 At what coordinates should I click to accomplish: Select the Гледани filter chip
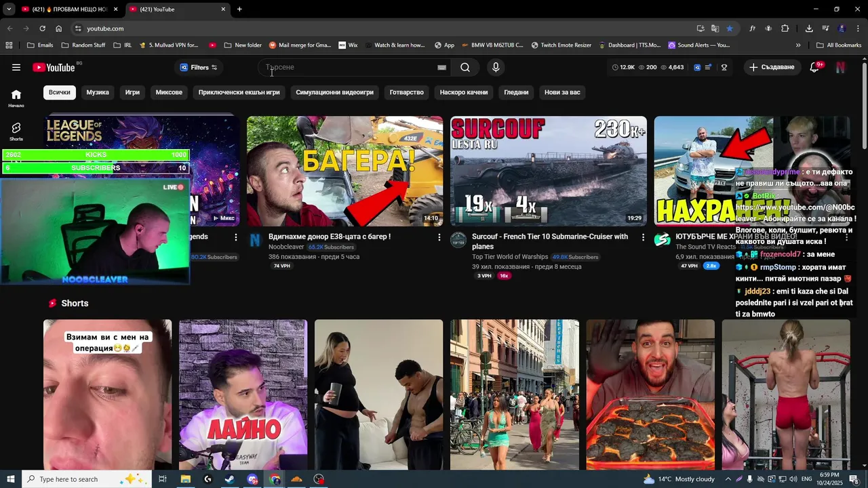[x=516, y=92]
